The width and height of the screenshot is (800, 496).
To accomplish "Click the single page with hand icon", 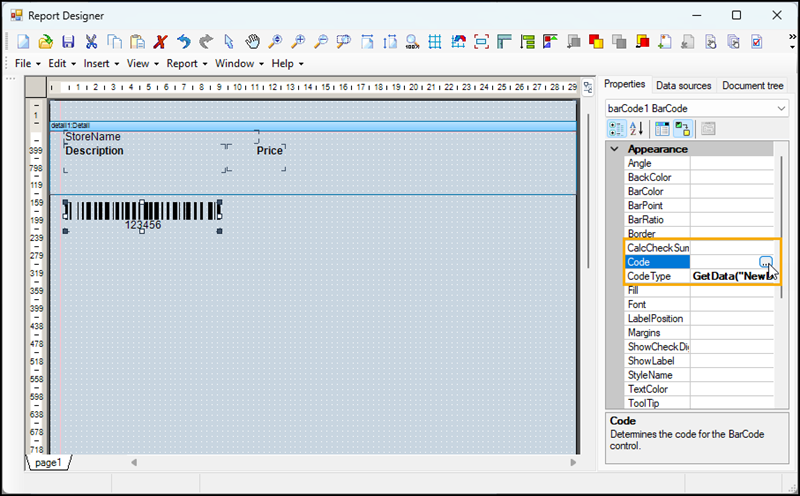I will tap(711, 41).
